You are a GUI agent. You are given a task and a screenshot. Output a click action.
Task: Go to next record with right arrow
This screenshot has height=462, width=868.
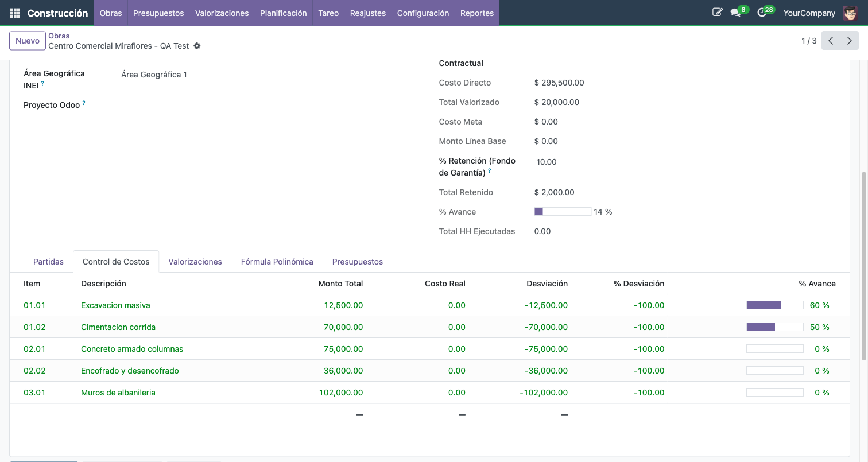pos(849,41)
